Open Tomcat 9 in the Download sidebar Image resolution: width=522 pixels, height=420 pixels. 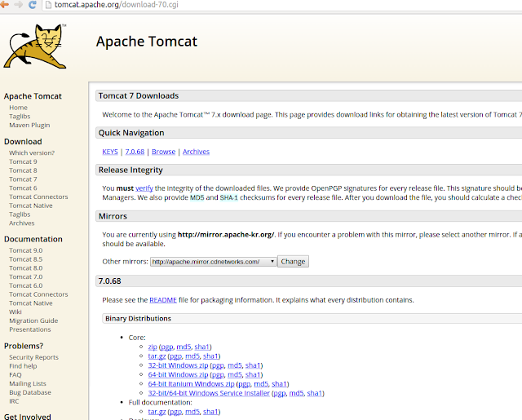[x=23, y=161]
